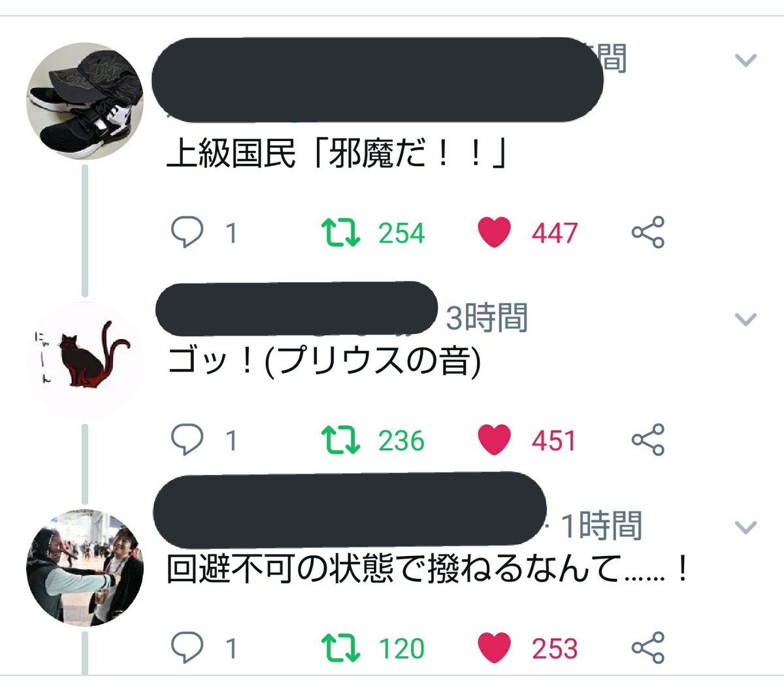Share the 上級国民「邪魔だ！！」 tweet

pos(648,232)
